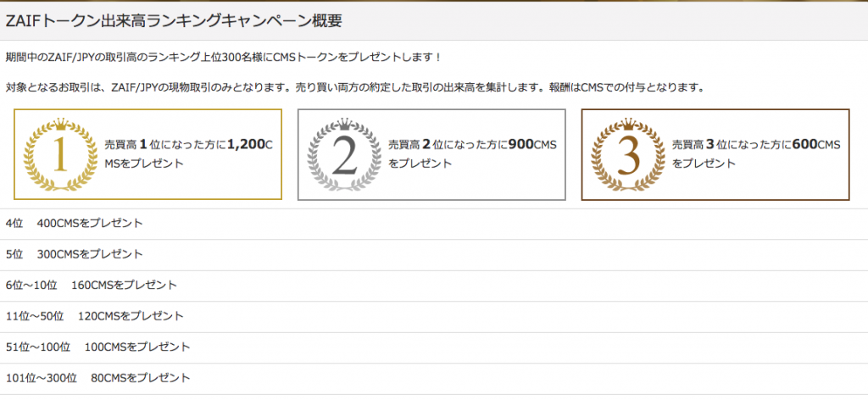Click the bronze number 3 laurel badge
The image size is (868, 400).
(x=628, y=154)
